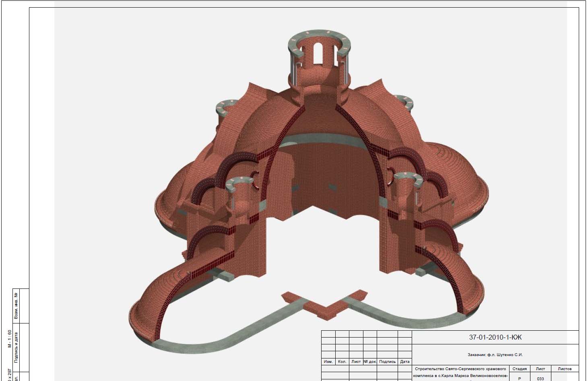Click the M - 1 : 60 scale label
The width and height of the screenshot is (588, 381).
pyautogui.click(x=9, y=339)
